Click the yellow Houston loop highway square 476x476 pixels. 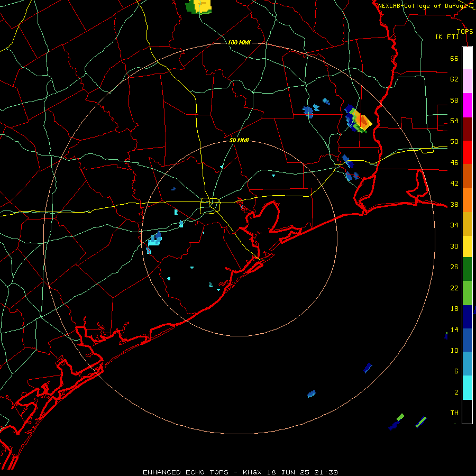coord(210,206)
